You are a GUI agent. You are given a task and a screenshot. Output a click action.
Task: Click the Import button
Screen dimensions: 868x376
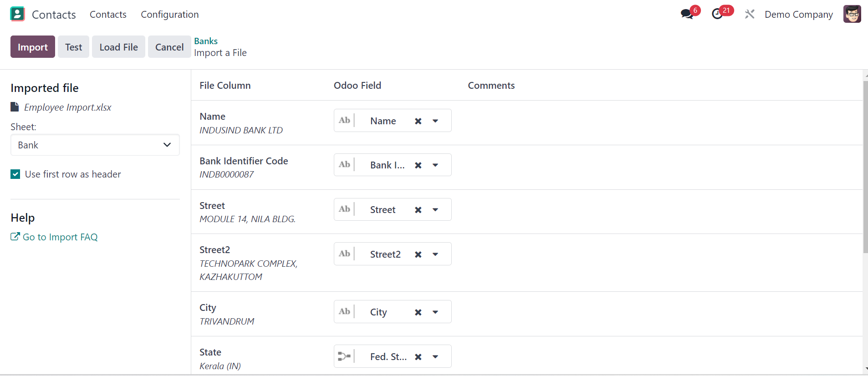click(33, 47)
